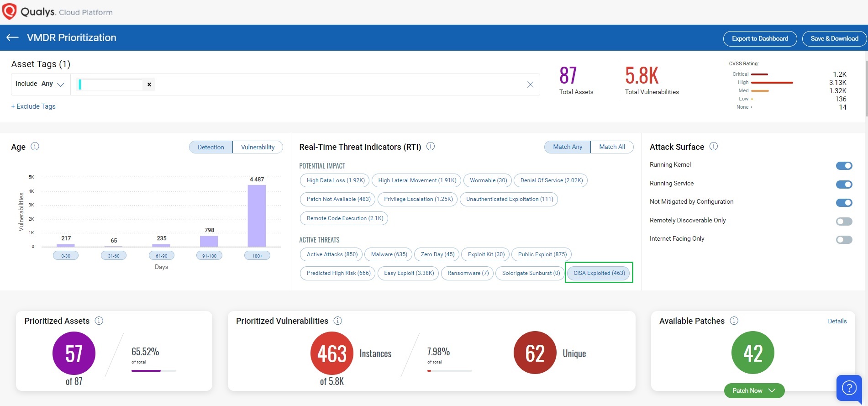Image resolution: width=868 pixels, height=406 pixels.
Task: Click the High CVSS rating bar
Action: click(772, 83)
